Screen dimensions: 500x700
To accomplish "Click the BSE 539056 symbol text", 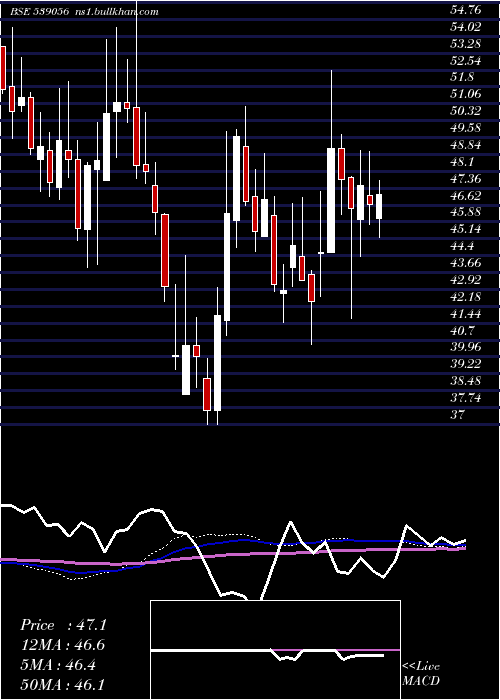I will [39, 12].
